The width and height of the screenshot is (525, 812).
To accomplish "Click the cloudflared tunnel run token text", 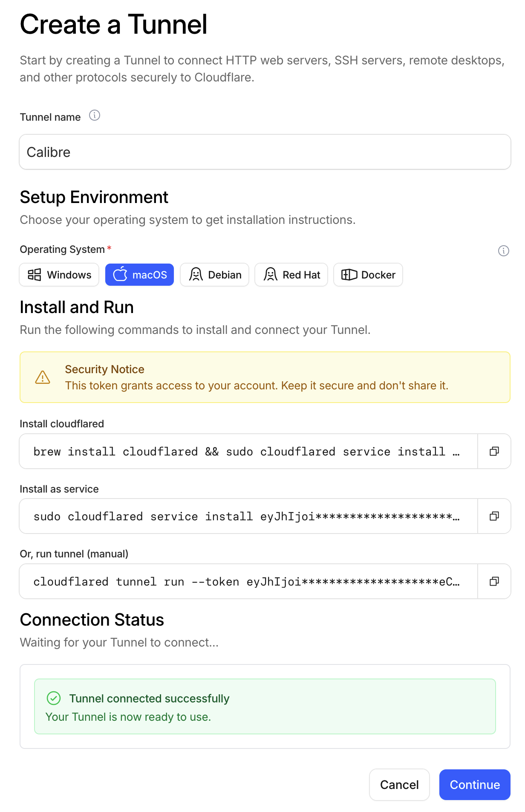I will coord(246,582).
